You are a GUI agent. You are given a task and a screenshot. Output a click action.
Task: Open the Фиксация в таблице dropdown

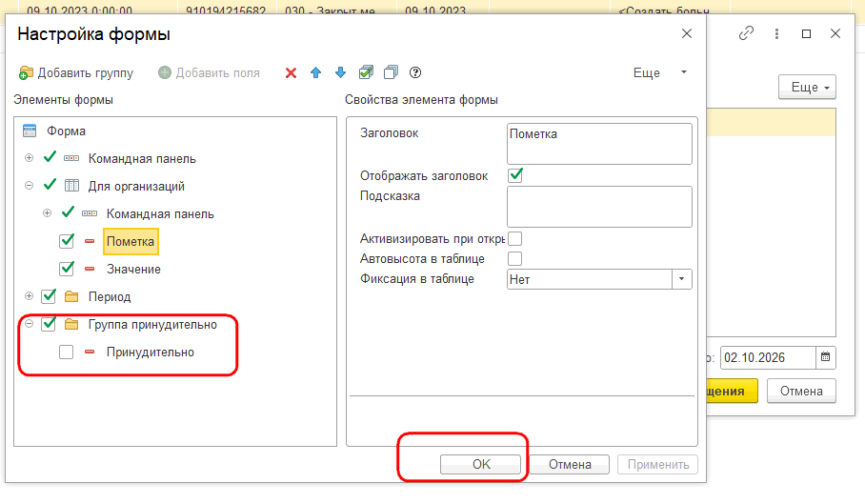pyautogui.click(x=682, y=279)
